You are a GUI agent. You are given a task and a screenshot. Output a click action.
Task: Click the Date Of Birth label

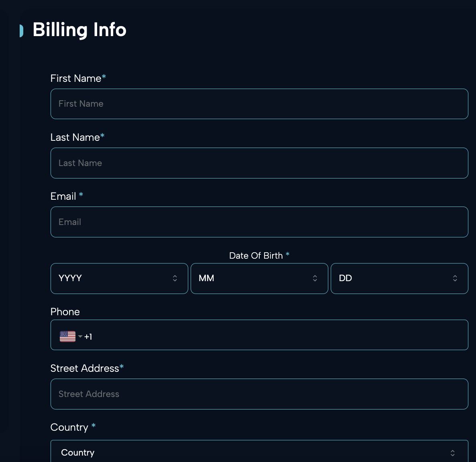pyautogui.click(x=256, y=256)
